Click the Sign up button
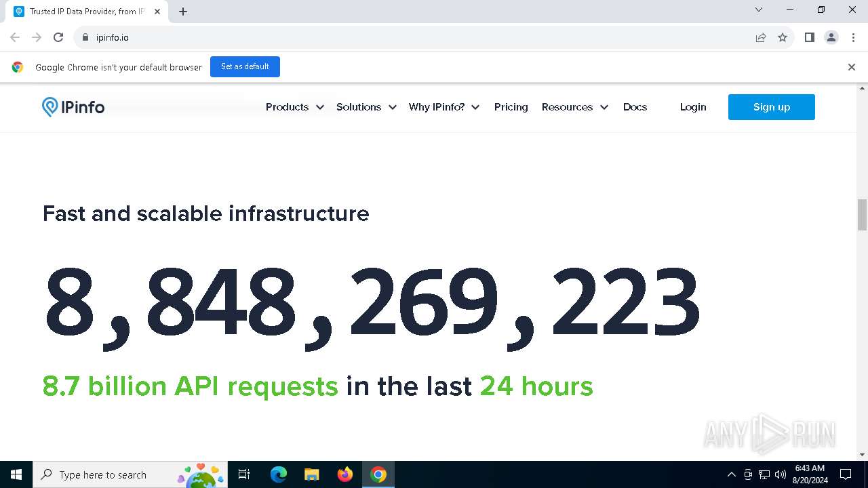The width and height of the screenshot is (868, 488). (772, 107)
